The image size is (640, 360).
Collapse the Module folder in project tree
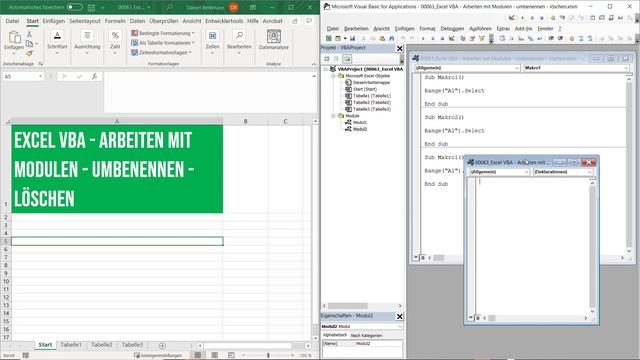pos(333,116)
